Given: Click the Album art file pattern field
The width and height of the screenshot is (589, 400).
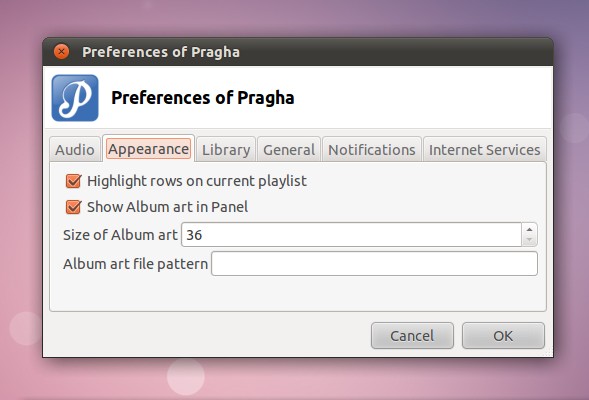Looking at the screenshot, I should 375,264.
